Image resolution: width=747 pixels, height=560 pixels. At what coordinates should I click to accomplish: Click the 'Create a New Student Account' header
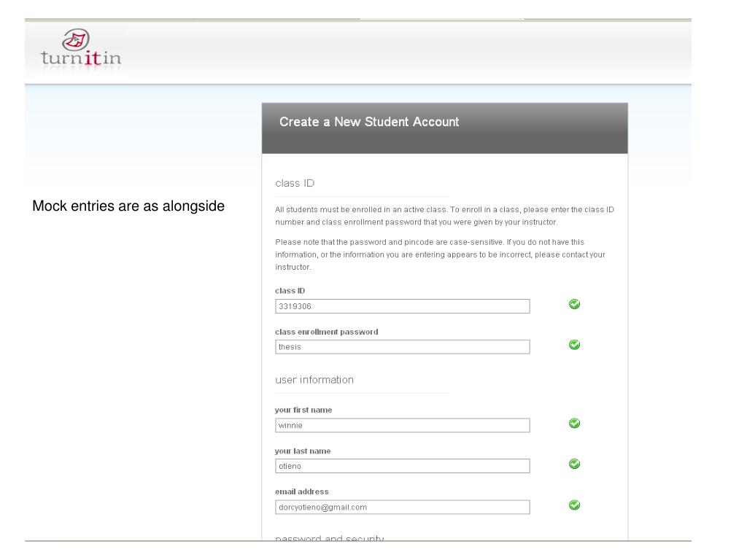[368, 122]
